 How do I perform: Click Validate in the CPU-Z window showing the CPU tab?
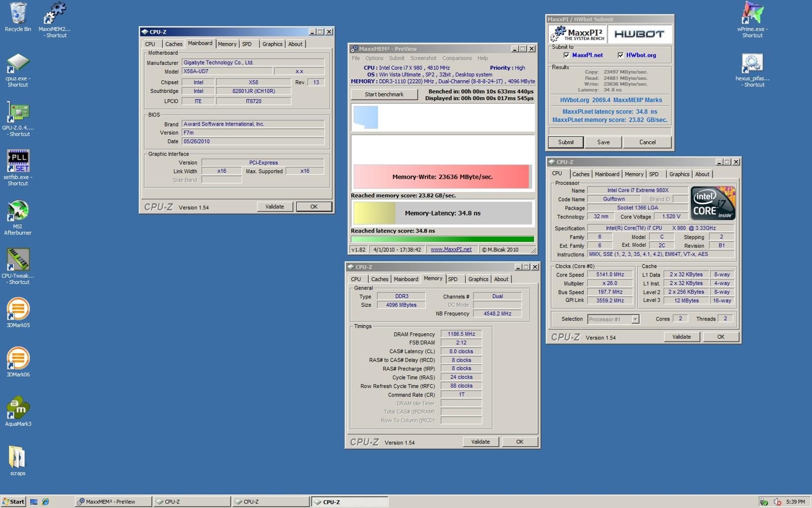coord(682,337)
